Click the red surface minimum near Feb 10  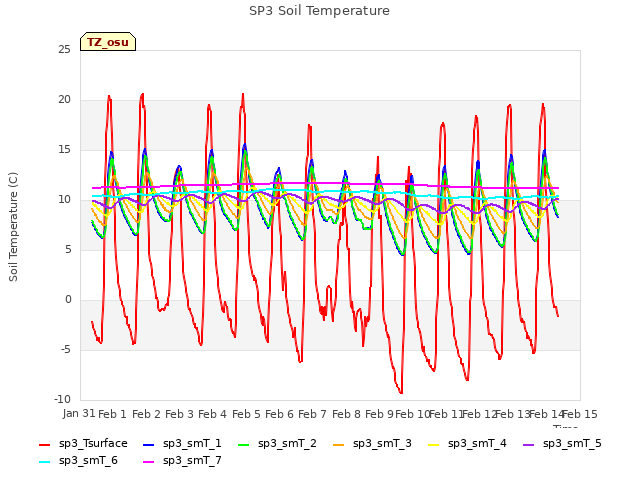click(401, 392)
